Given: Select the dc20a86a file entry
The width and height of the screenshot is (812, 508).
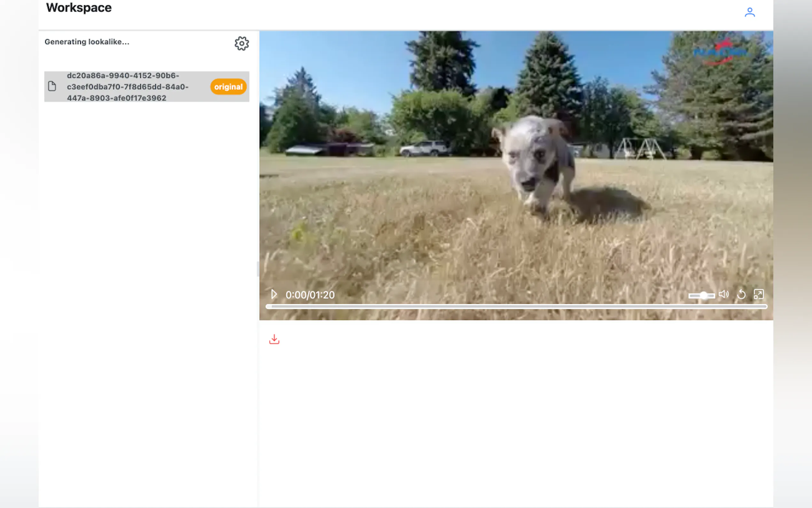Looking at the screenshot, I should coord(128,87).
